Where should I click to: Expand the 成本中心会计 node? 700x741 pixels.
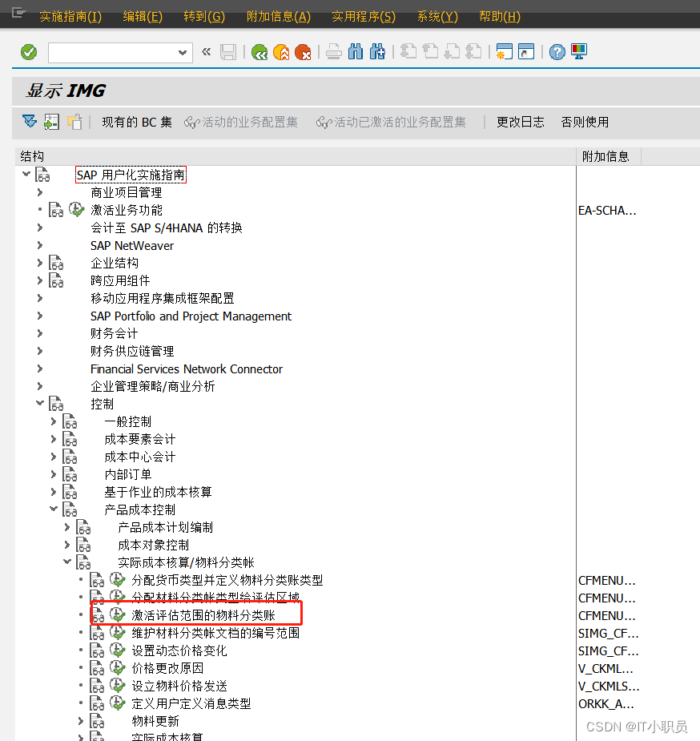point(54,457)
